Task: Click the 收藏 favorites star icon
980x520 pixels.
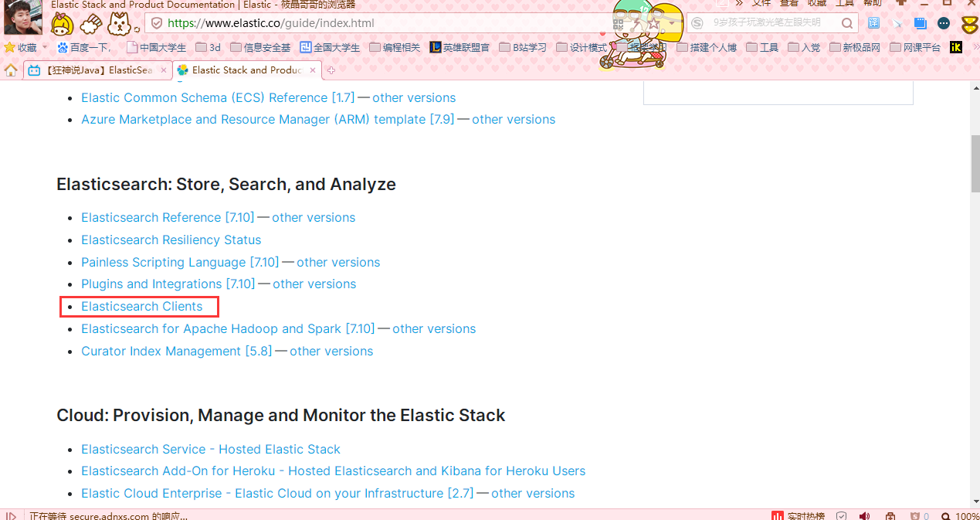Action: pyautogui.click(x=10, y=47)
